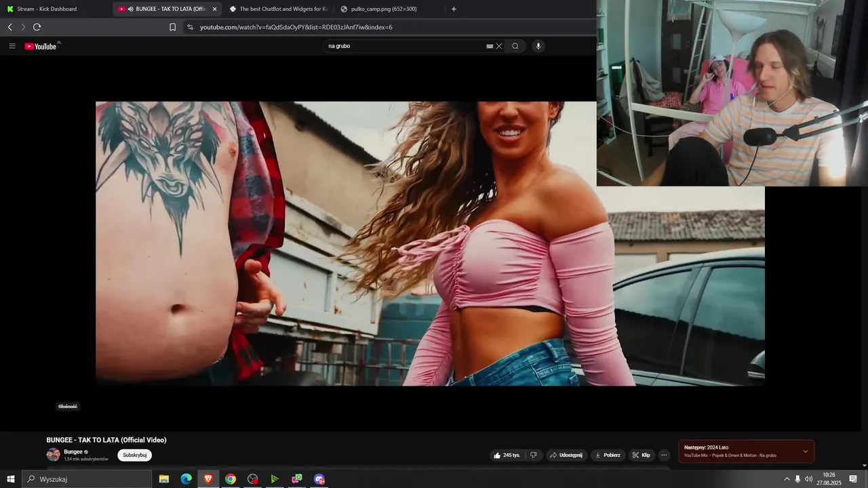View site settings icon in address bar
Screen dimensions: 868x488
click(x=190, y=27)
